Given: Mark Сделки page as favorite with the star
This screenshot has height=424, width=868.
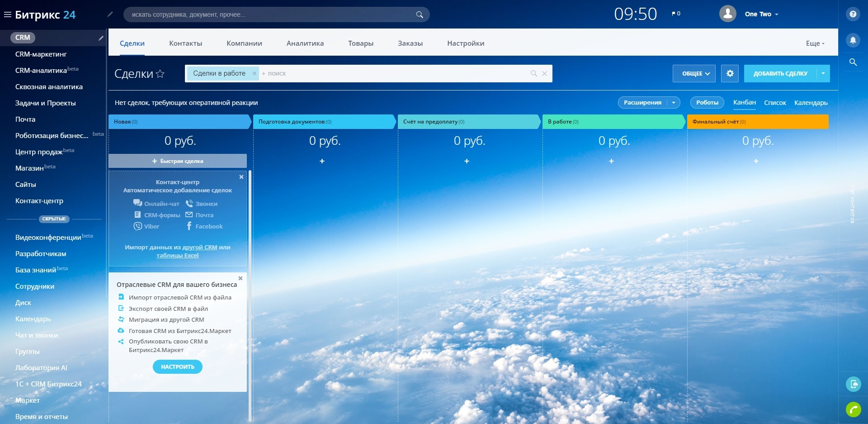Looking at the screenshot, I should pos(160,74).
